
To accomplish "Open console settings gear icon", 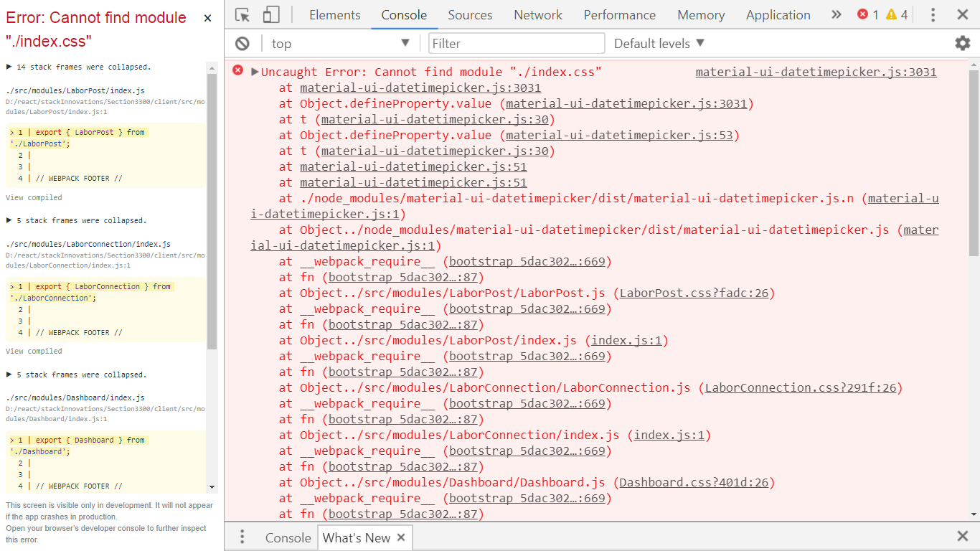I will click(963, 43).
